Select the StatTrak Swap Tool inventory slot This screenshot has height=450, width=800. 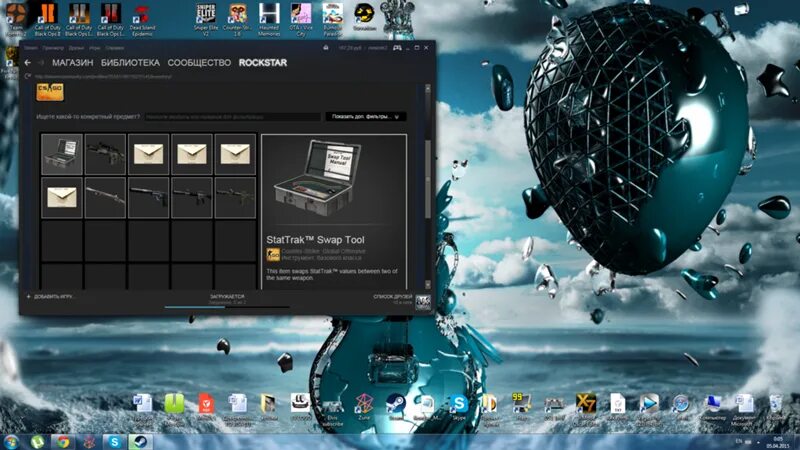pos(62,154)
